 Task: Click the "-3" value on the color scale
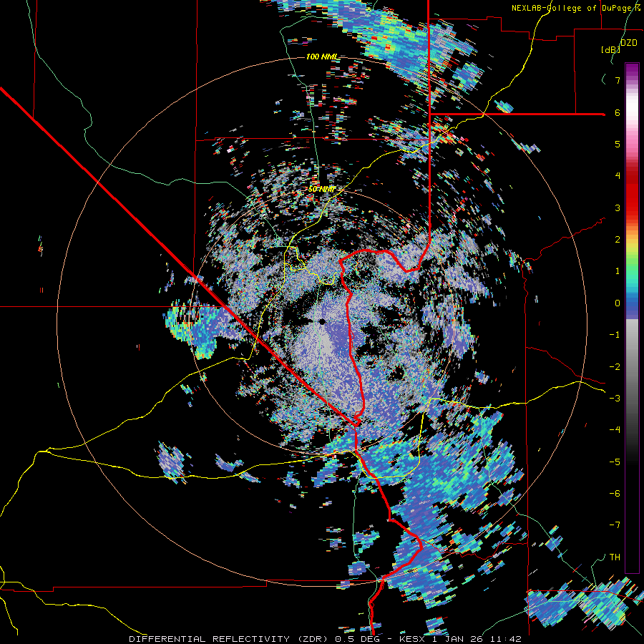tap(615, 399)
